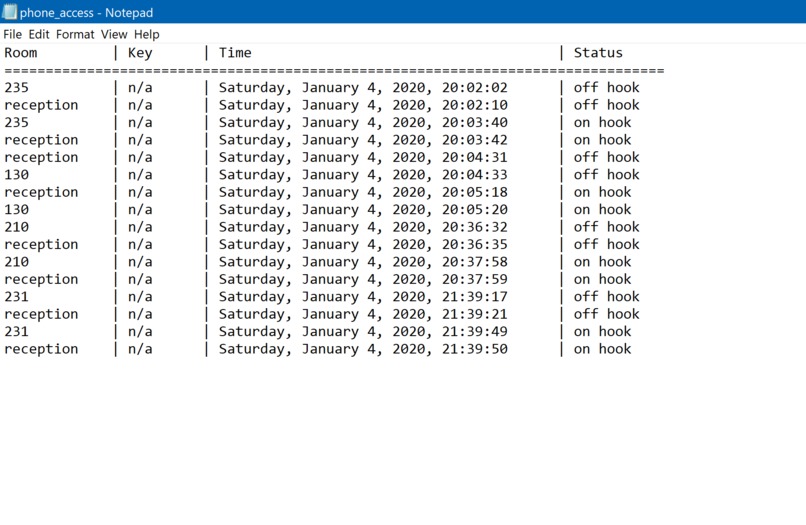Click the off hook status at 21:39:17
This screenshot has height=525, width=806.
coord(607,297)
